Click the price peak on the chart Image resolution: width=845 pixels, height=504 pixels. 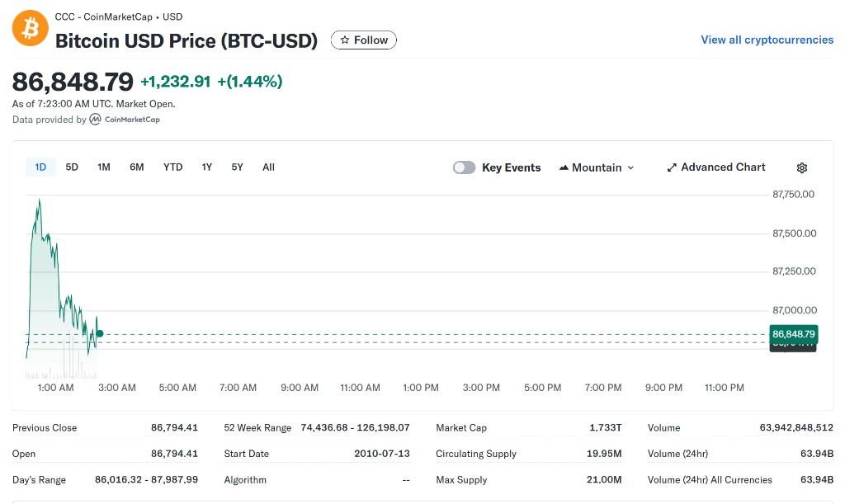tap(38, 200)
